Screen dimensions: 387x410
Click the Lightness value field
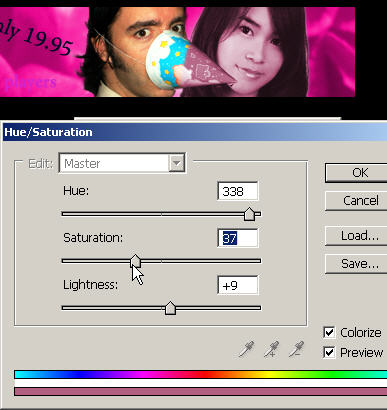pyautogui.click(x=238, y=285)
